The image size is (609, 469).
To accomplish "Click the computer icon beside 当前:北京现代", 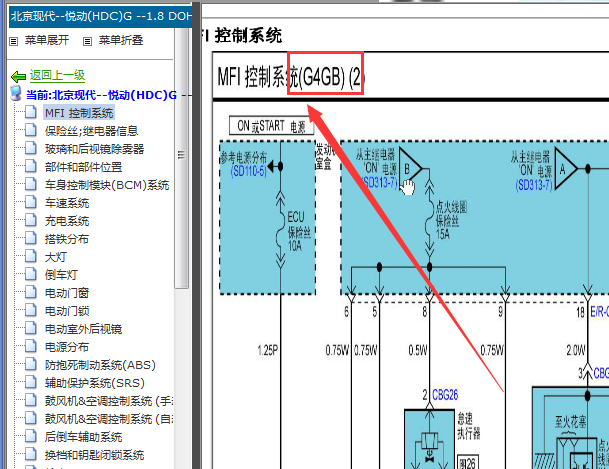I will click(x=16, y=94).
